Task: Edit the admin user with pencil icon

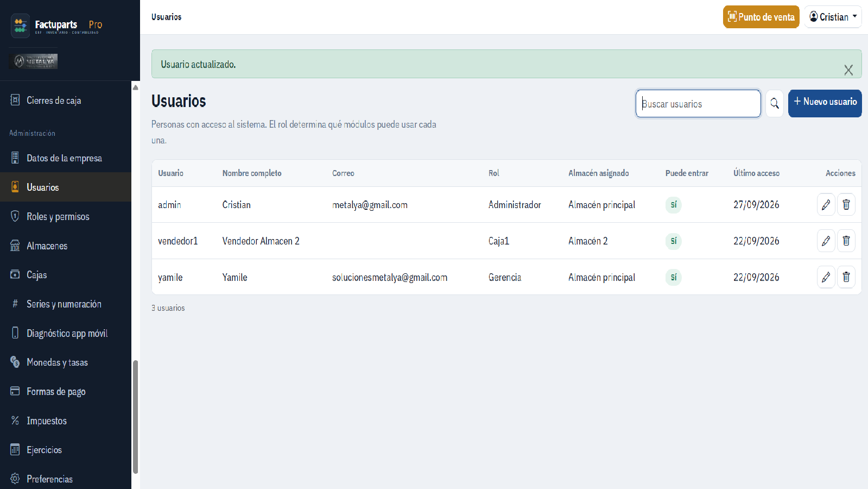Action: click(x=826, y=205)
